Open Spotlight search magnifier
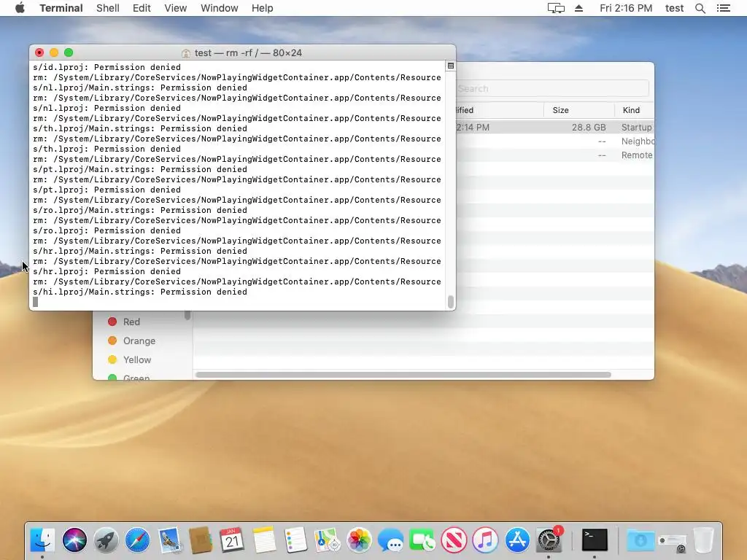This screenshot has height=560, width=747. (x=700, y=8)
